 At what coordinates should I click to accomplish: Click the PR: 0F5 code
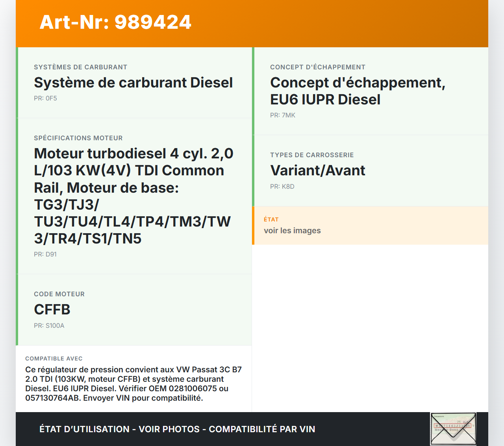pyautogui.click(x=45, y=98)
